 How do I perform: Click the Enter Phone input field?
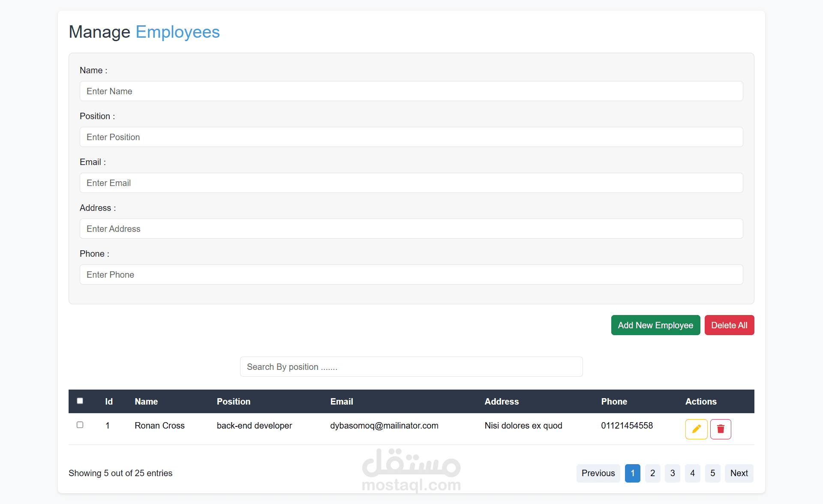411,274
